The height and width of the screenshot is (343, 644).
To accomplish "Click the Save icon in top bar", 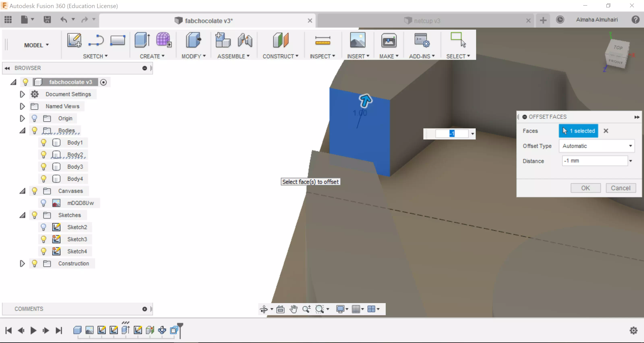I will coord(47,20).
